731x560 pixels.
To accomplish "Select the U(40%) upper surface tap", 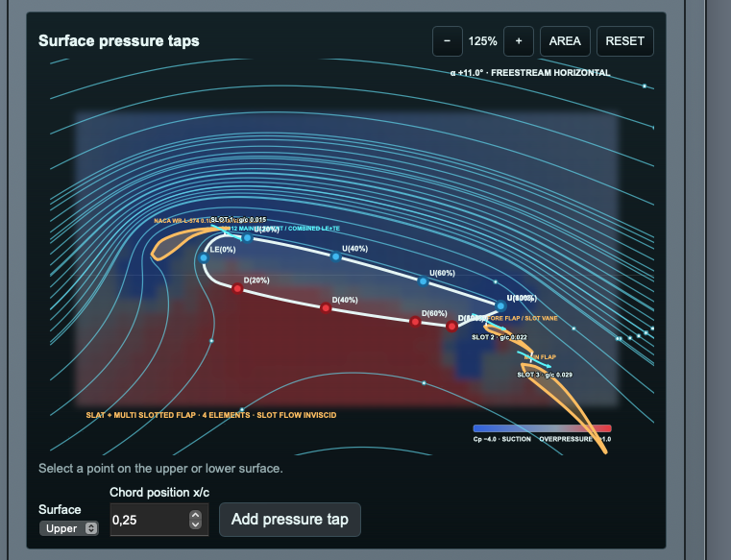I will tap(335, 256).
